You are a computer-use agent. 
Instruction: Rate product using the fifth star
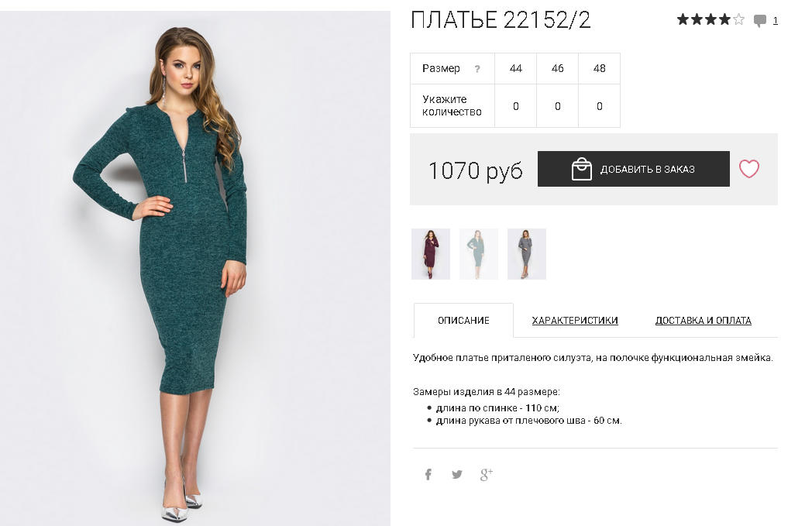pos(739,19)
